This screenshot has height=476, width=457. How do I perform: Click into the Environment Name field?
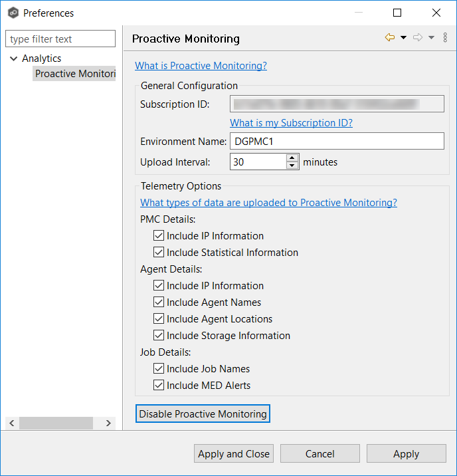[x=337, y=141]
